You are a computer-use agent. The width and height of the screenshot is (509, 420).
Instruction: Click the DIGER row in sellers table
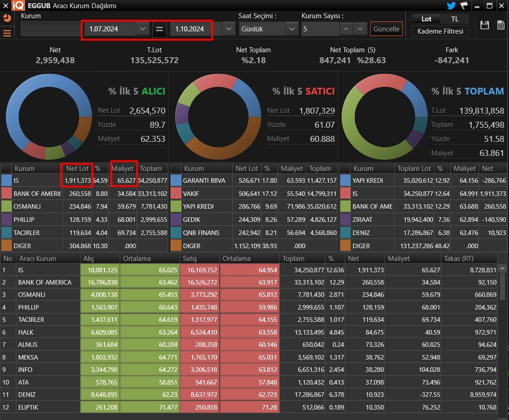tap(253, 246)
